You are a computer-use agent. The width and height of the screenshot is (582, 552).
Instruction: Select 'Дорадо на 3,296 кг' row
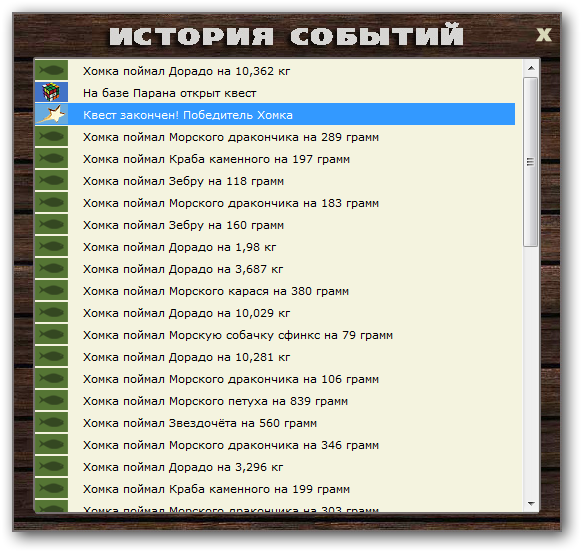coord(275,466)
